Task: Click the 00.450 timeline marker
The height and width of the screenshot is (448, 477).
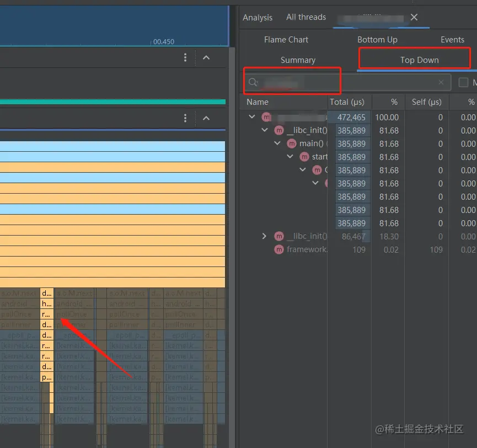Action: [163, 42]
